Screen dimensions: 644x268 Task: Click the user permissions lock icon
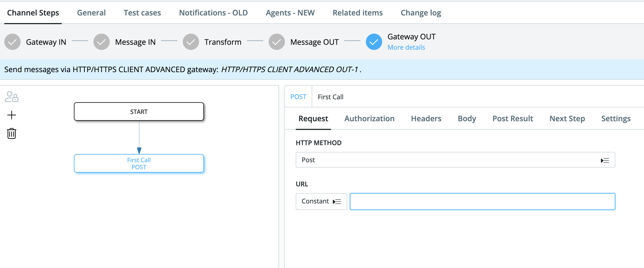click(12, 97)
